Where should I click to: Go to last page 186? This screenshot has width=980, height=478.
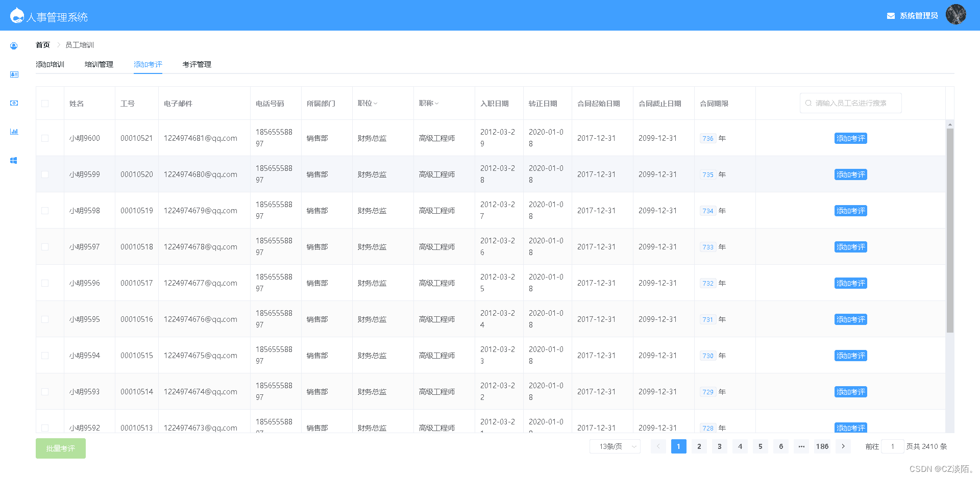pyautogui.click(x=822, y=446)
